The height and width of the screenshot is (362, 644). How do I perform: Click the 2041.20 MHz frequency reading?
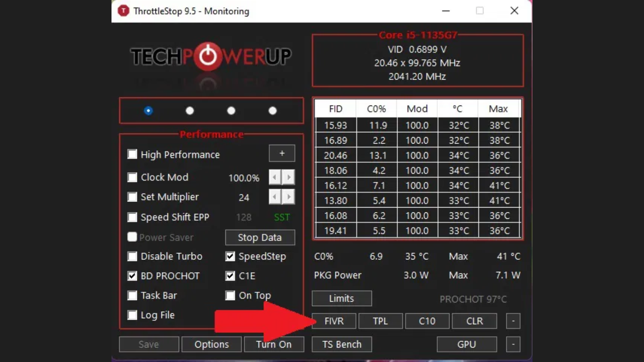(417, 76)
